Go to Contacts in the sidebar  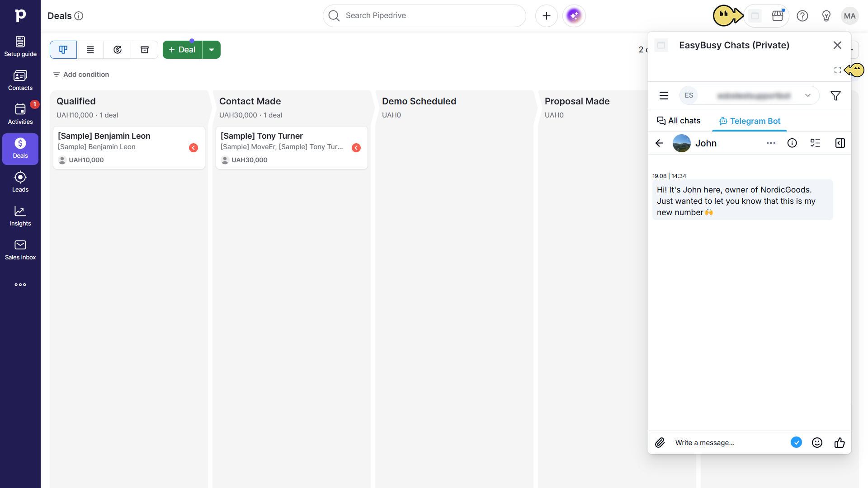pyautogui.click(x=20, y=81)
